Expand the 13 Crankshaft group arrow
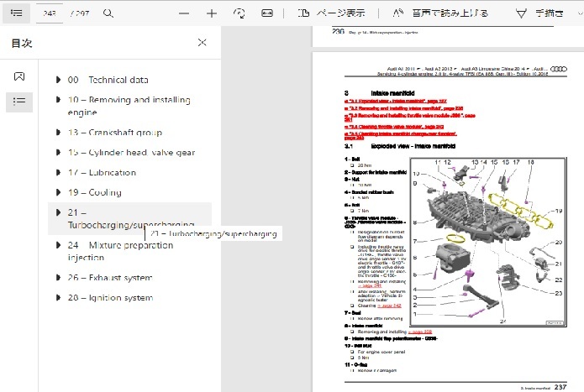The height and width of the screenshot is (392, 584). pyautogui.click(x=58, y=133)
